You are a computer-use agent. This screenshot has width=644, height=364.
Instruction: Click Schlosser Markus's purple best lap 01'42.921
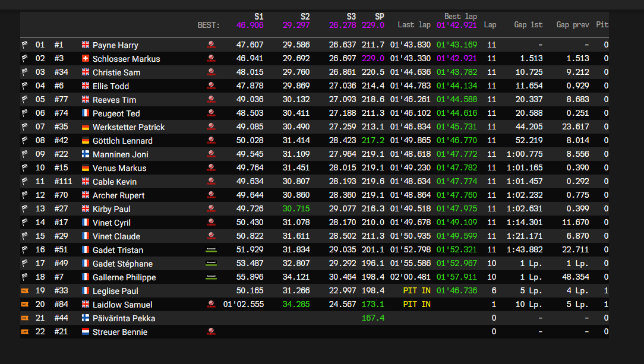click(x=456, y=59)
